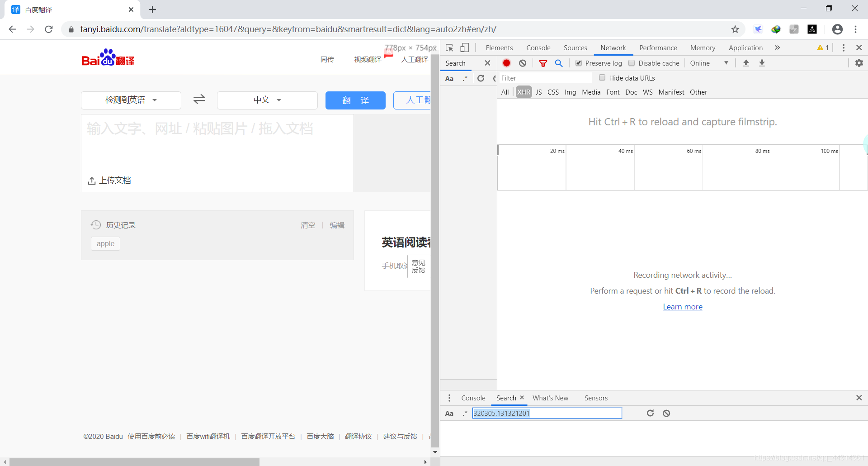The width and height of the screenshot is (868, 466).
Task: Click 编辑 in history panel
Action: 337,225
